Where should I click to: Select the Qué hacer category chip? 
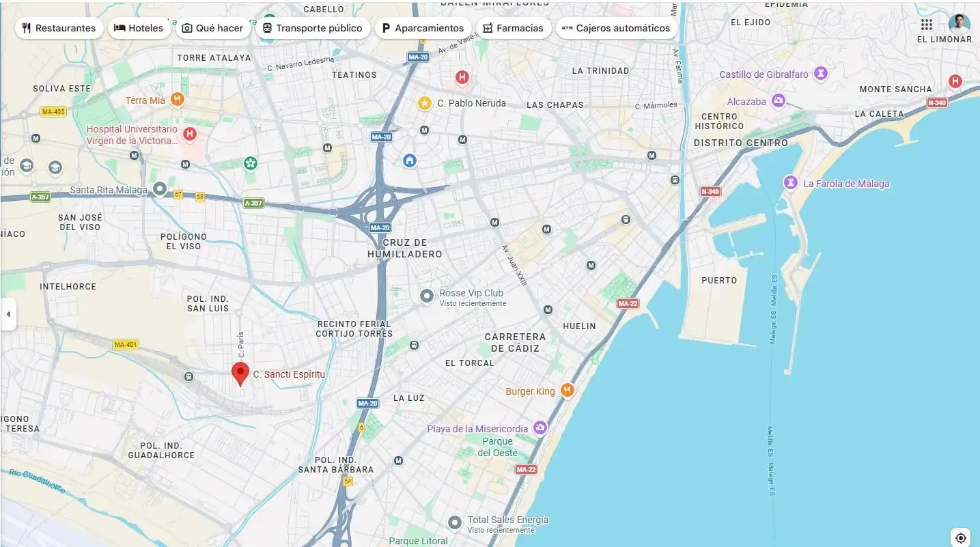coord(213,28)
